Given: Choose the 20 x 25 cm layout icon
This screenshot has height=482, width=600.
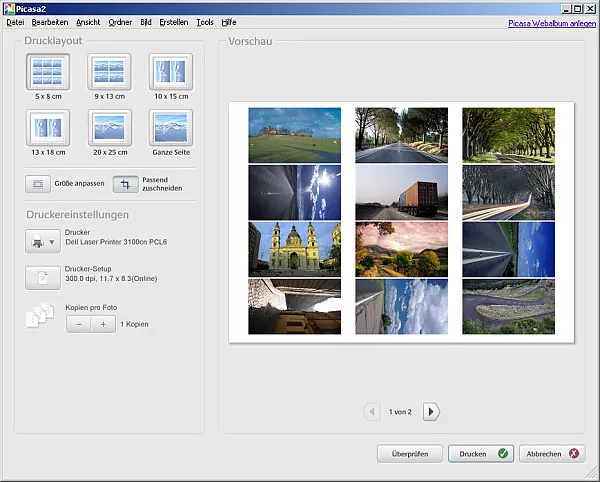Looking at the screenshot, I should [109, 128].
